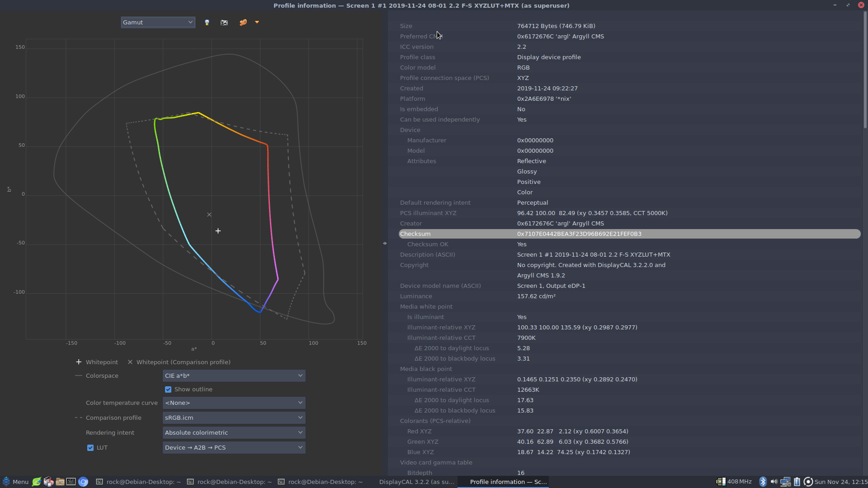The height and width of the screenshot is (488, 868).
Task: Toggle the Show outline checkbox
Action: click(x=168, y=389)
